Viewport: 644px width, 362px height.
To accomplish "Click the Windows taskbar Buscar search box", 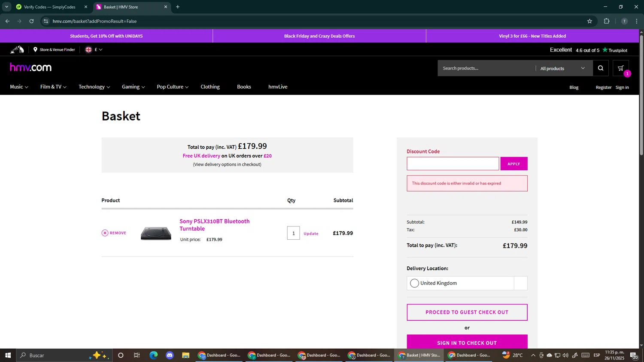I will point(64,355).
